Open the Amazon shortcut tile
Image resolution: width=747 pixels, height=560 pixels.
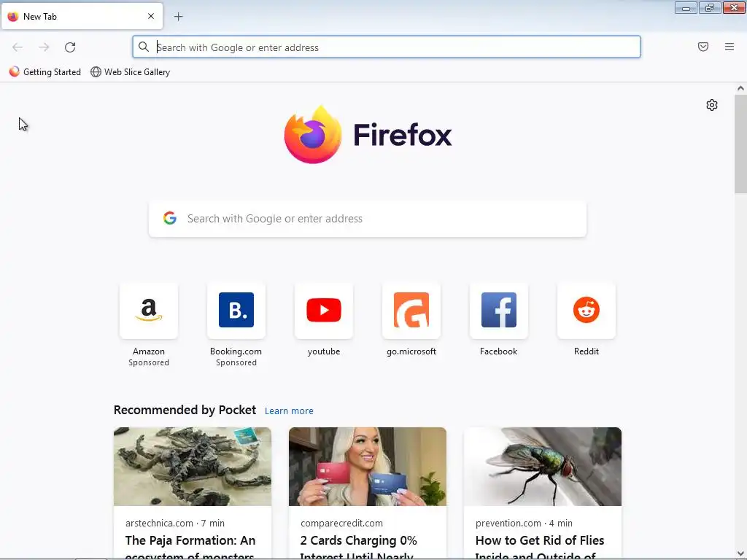[x=149, y=311]
